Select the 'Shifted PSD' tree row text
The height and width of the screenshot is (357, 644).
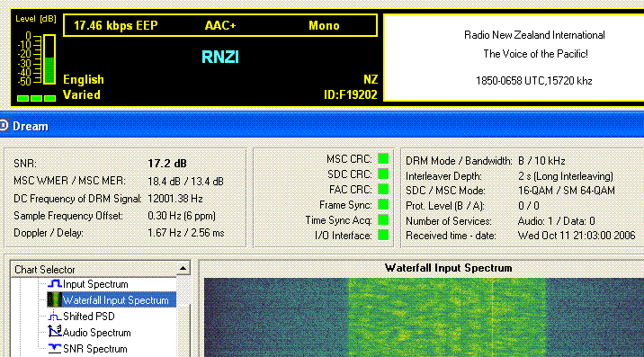pos(89,317)
